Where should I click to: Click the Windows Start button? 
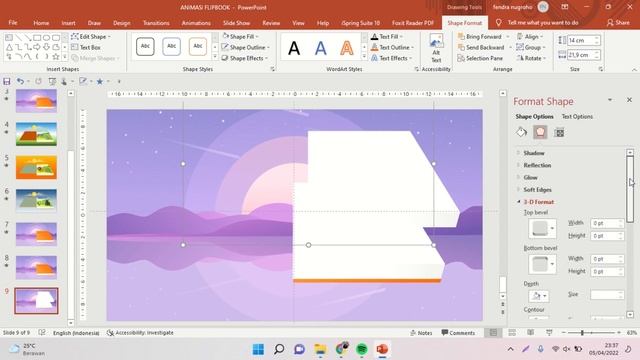(258, 349)
